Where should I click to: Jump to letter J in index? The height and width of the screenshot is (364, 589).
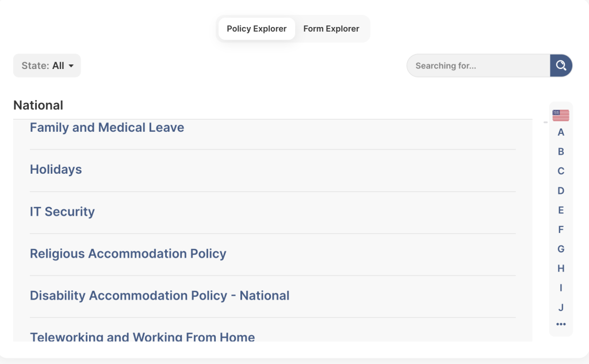pyautogui.click(x=561, y=308)
